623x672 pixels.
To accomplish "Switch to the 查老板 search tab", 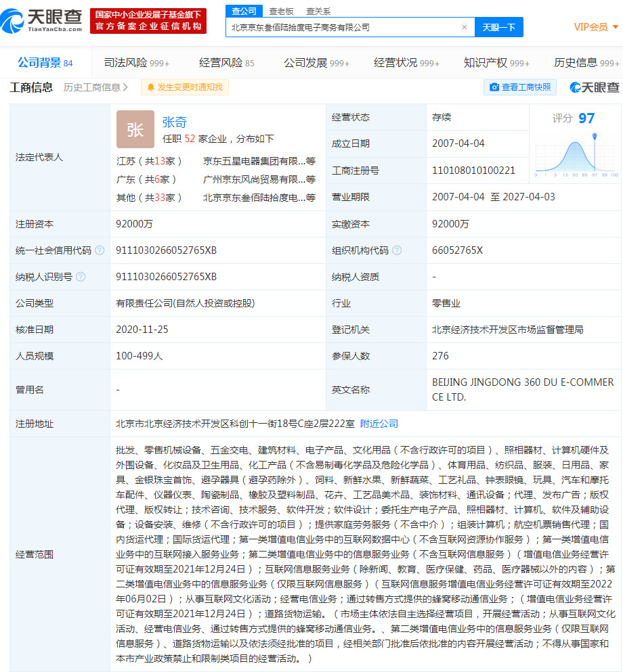I will 281,11.
